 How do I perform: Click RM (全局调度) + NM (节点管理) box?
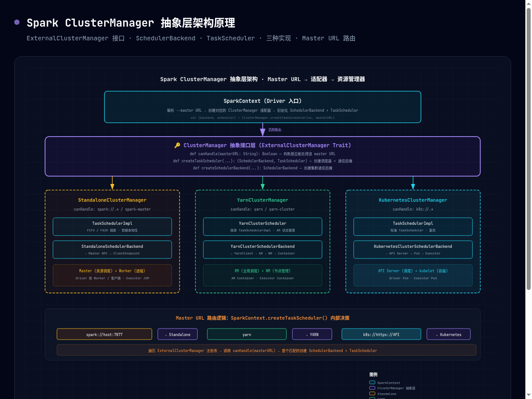(262, 275)
